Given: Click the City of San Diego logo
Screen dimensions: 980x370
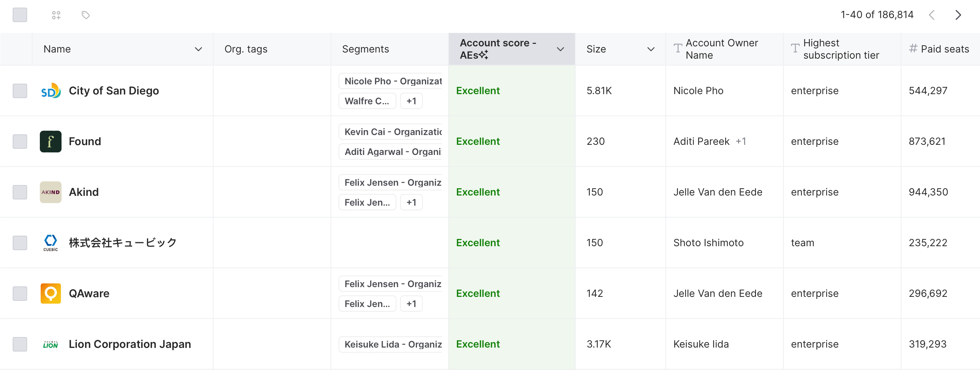Looking at the screenshot, I should pos(51,91).
